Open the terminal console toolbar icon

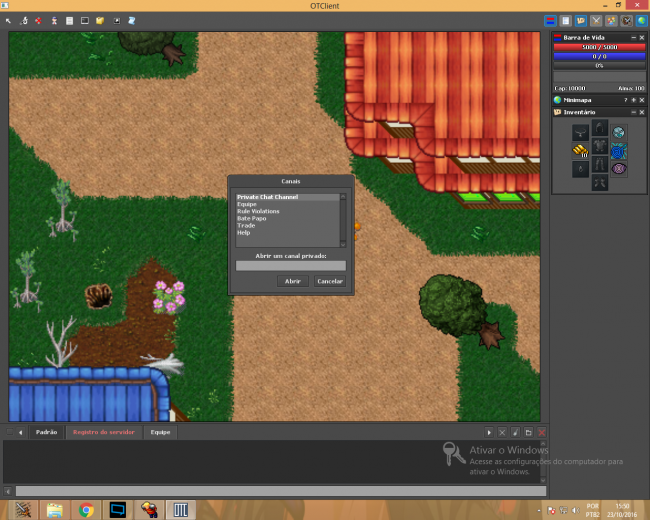coord(85,21)
